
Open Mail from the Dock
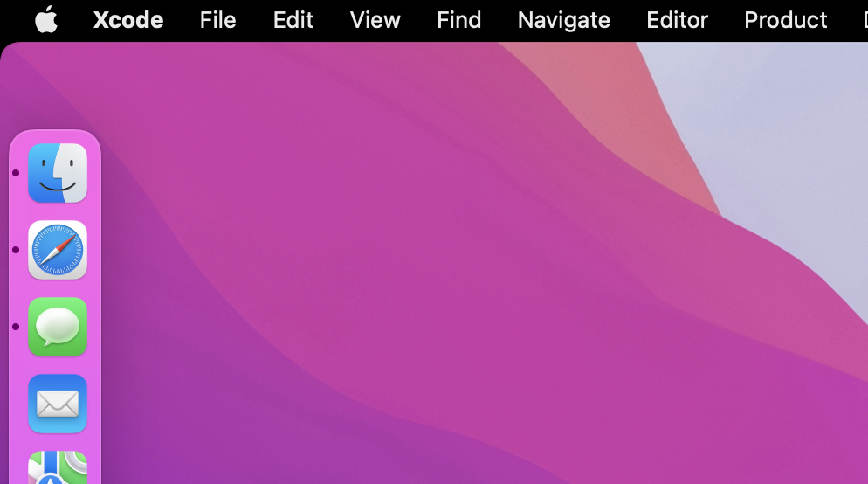pyautogui.click(x=58, y=404)
